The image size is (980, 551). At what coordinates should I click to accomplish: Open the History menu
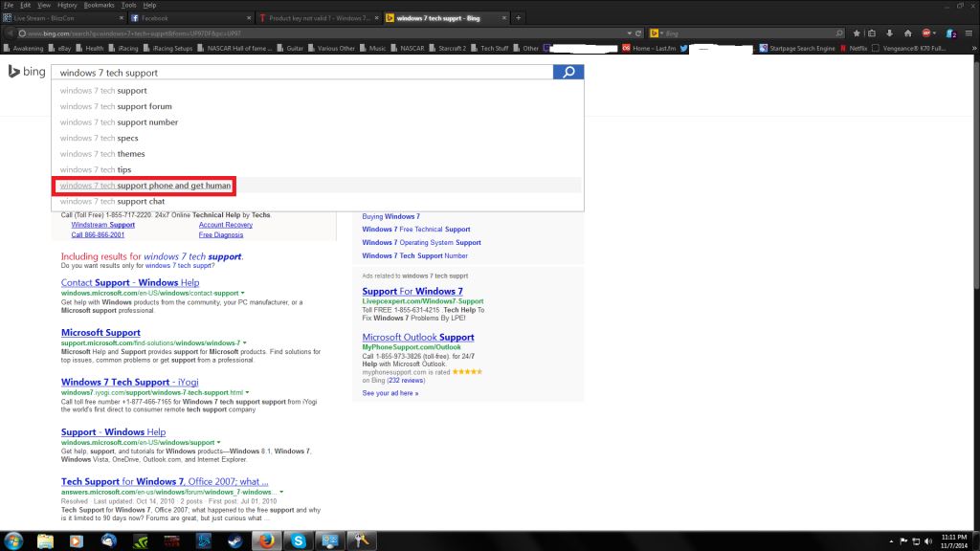point(67,5)
